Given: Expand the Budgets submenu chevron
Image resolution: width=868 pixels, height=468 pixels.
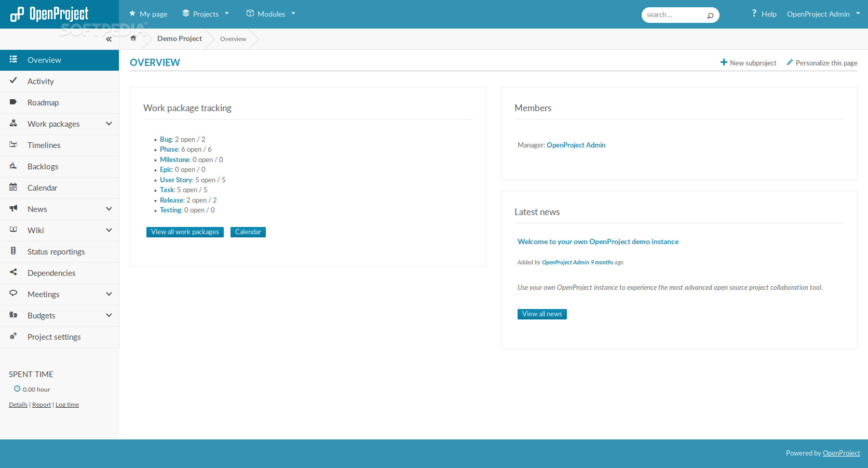Looking at the screenshot, I should pos(109,315).
